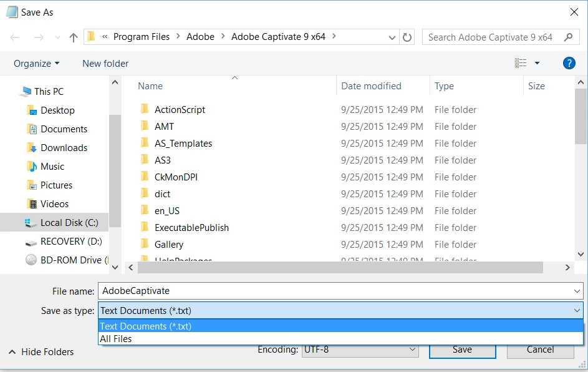Select the ActionScript folder name
The width and height of the screenshot is (588, 372).
180,110
